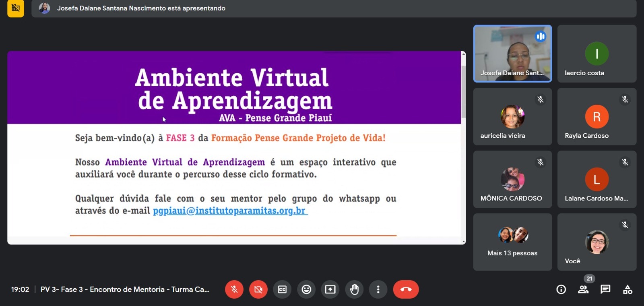Click the pgpiaui@institutoparamitas.org.br email link

point(230,211)
